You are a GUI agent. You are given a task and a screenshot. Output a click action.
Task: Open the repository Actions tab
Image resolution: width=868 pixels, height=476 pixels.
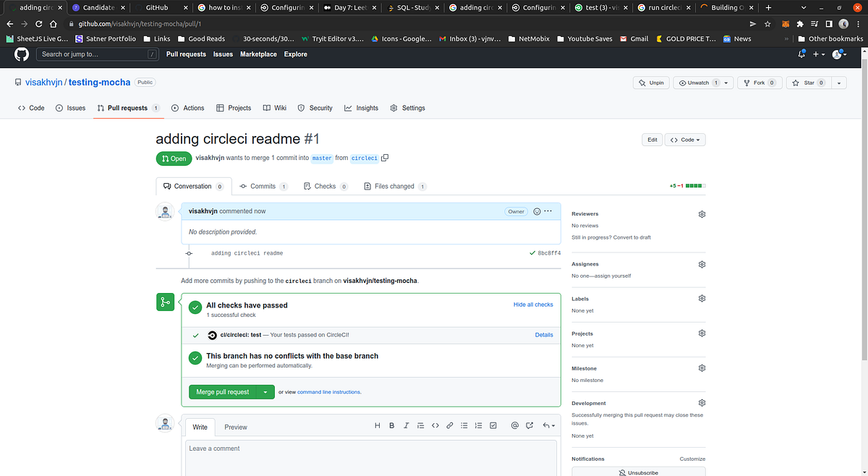click(188, 108)
